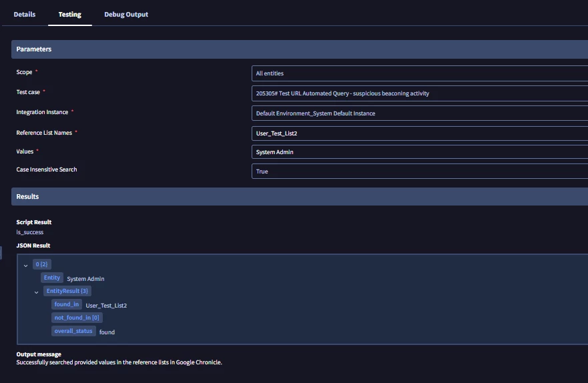Open the Scope dropdown showing All entities
This screenshot has height=383, width=588.
420,73
